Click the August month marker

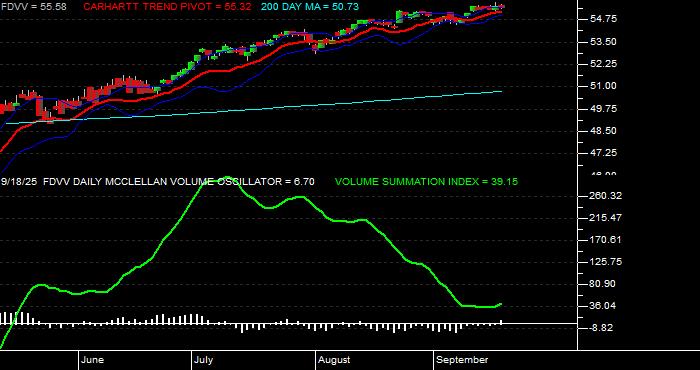pyautogui.click(x=334, y=360)
